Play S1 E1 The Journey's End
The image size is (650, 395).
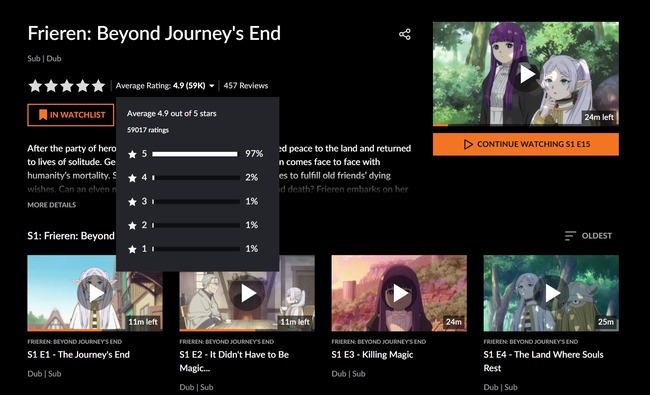click(95, 293)
